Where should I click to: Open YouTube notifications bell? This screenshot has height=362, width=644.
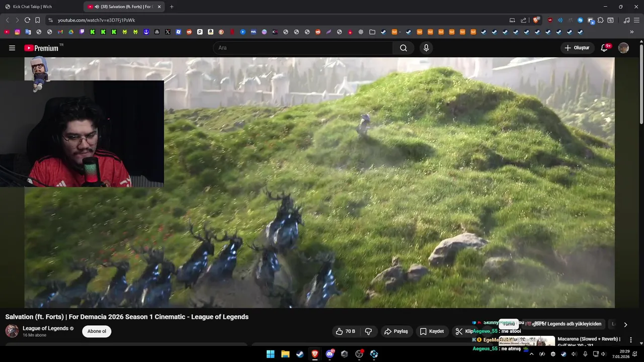pyautogui.click(x=605, y=48)
